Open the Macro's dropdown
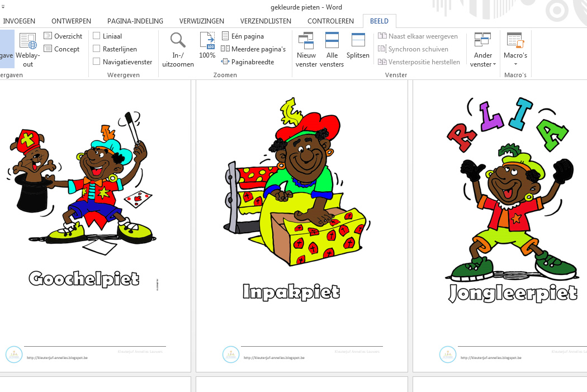587x392 pixels. coord(515,50)
